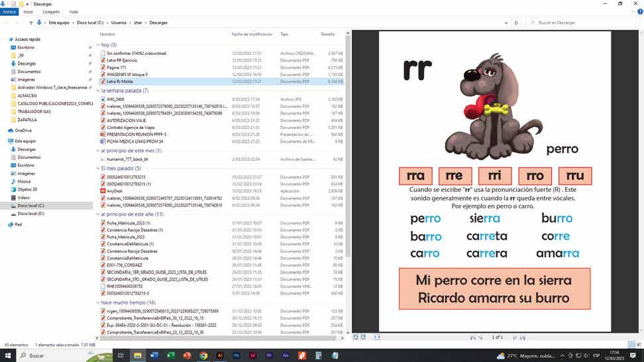Viewport: 644px width, 362px height.
Task: Rotate PDF preview clockwise
Action: [363, 337]
